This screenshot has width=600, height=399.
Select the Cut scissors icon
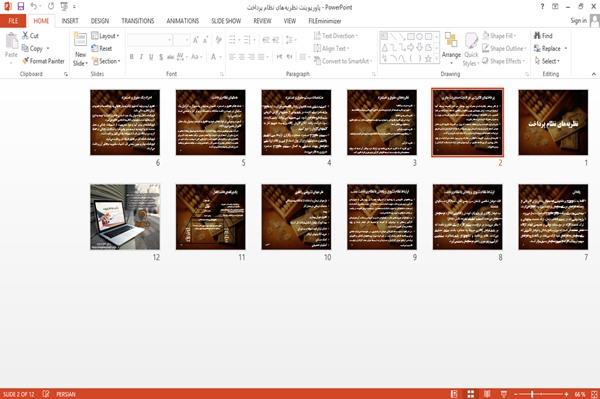pyautogui.click(x=25, y=36)
